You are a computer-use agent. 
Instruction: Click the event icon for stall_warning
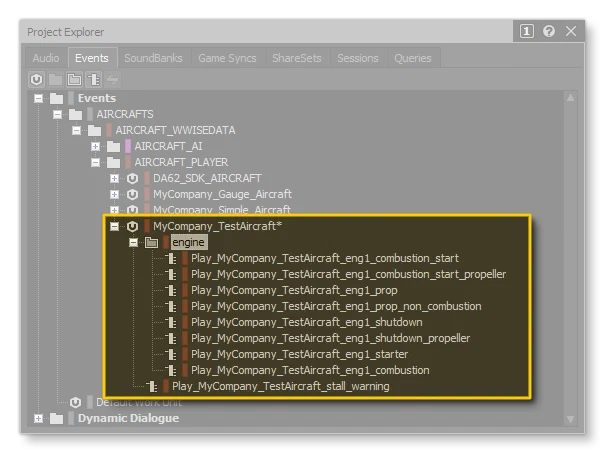point(152,386)
